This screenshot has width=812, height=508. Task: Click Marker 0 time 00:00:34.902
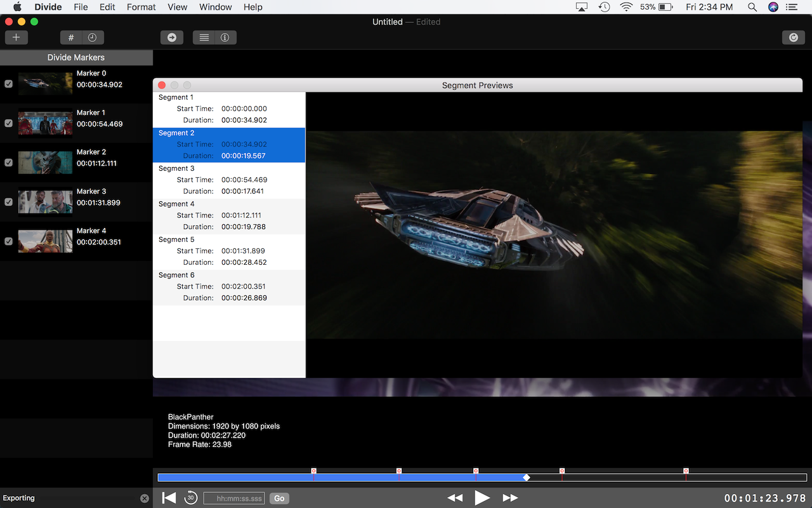pos(100,84)
